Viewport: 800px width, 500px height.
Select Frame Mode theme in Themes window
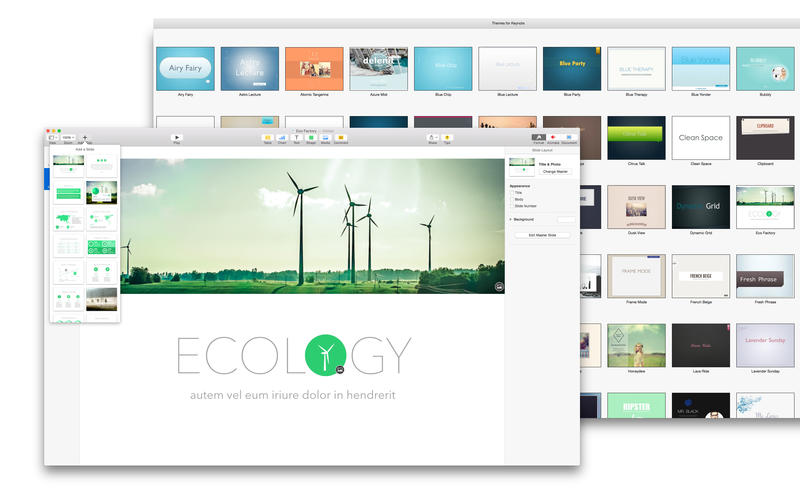[636, 276]
